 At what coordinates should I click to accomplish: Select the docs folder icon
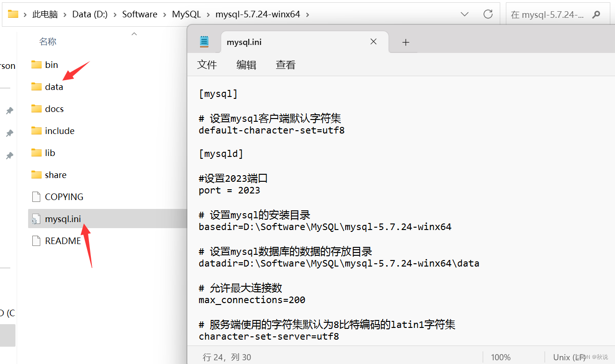click(x=37, y=109)
